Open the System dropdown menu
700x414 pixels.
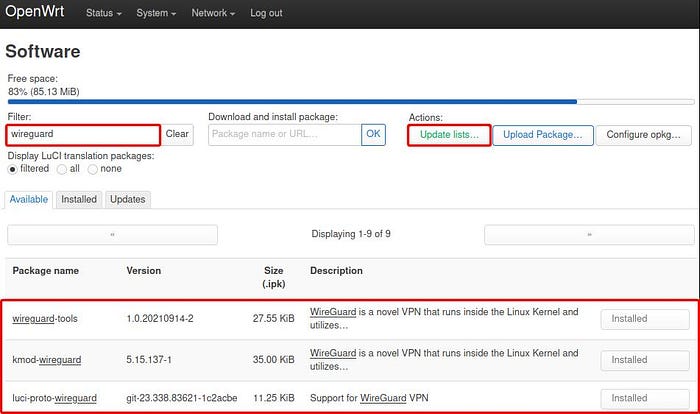click(x=156, y=13)
